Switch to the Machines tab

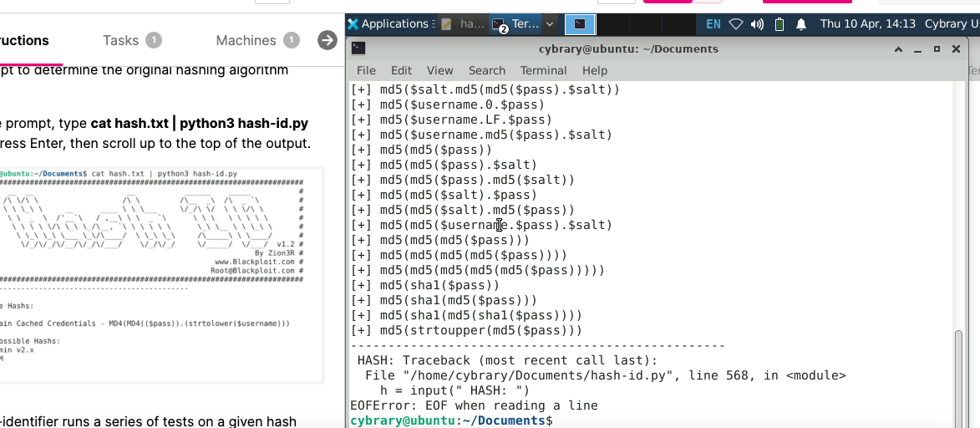pyautogui.click(x=246, y=40)
